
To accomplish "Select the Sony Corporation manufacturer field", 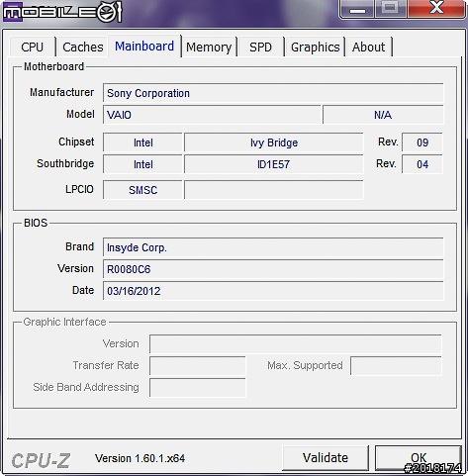I will pos(273,93).
